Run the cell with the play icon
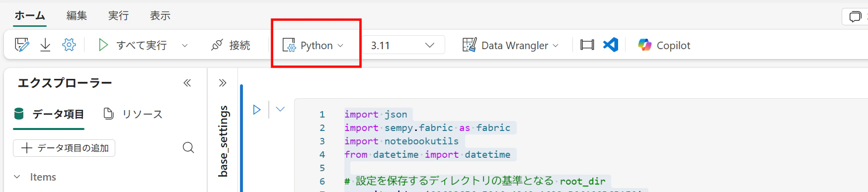Screen dimensions: 868x192 [x=257, y=110]
